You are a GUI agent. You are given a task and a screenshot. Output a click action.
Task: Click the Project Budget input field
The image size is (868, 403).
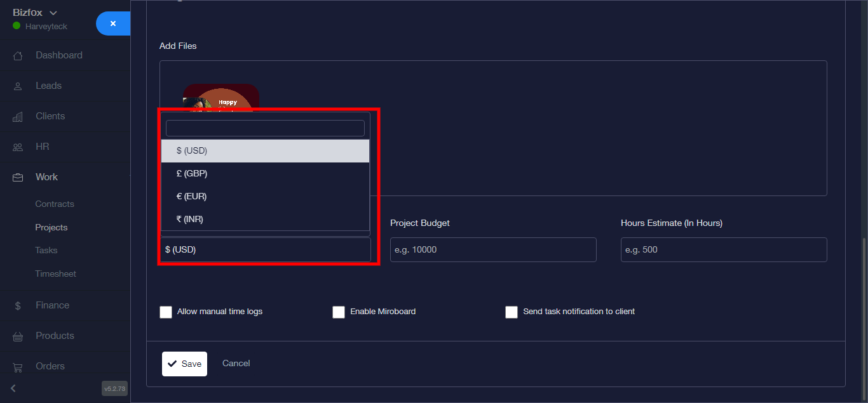coord(493,250)
